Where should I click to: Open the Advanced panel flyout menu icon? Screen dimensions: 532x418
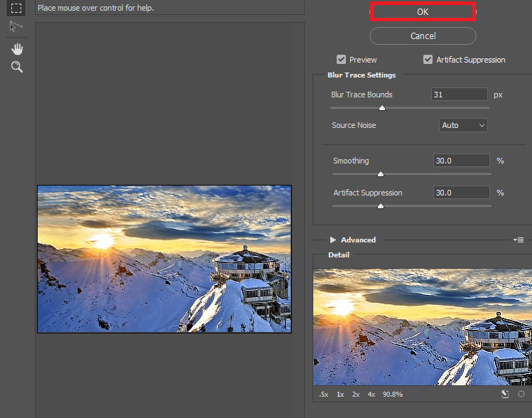519,240
